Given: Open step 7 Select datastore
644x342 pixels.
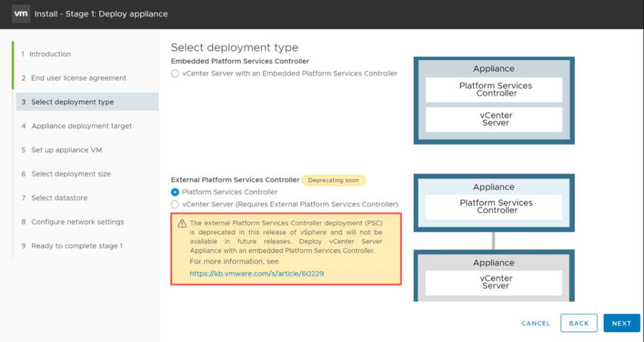Looking at the screenshot, I should click(x=59, y=198).
